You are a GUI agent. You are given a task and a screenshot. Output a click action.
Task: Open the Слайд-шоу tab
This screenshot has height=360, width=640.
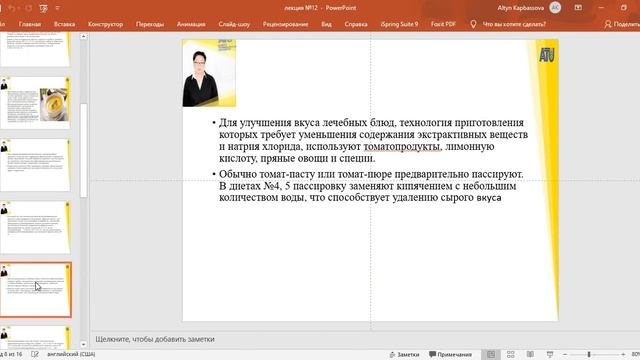point(234,24)
